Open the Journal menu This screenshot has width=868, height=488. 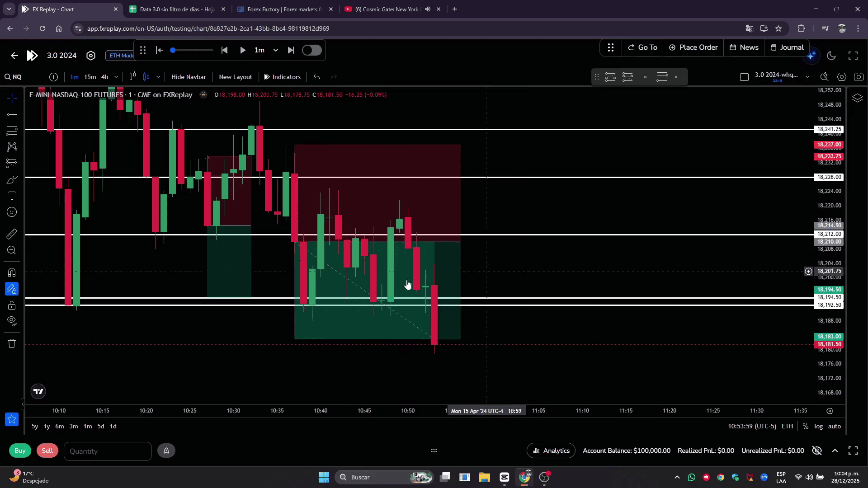787,47
